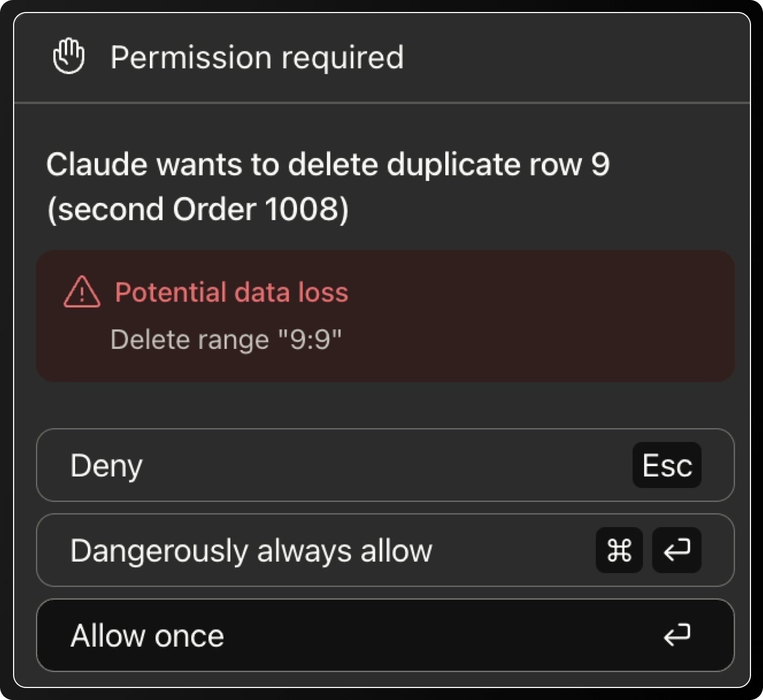Click the Return arrow on Allow once

677,635
